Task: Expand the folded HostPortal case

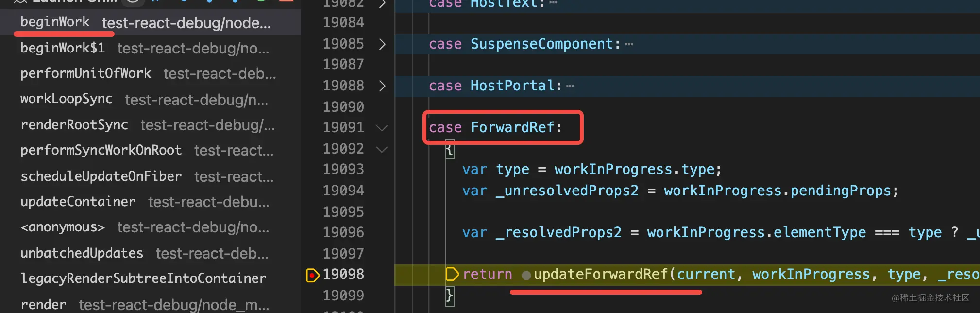Action: [382, 86]
